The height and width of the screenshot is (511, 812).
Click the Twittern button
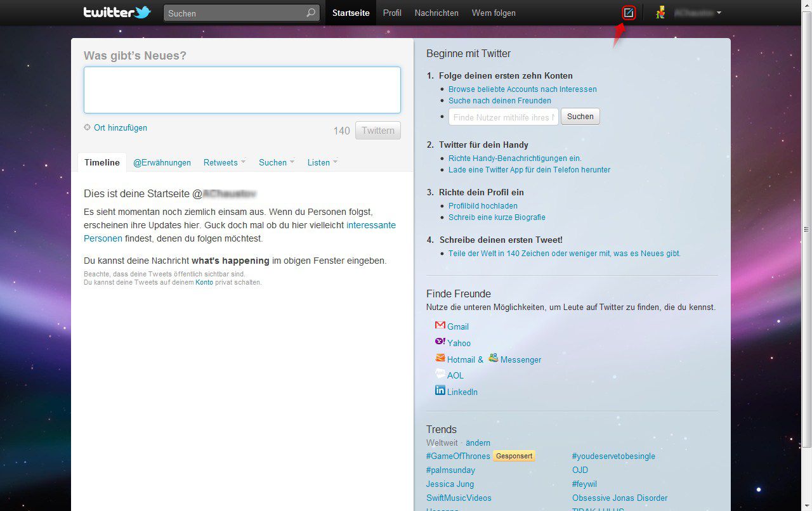click(x=378, y=131)
